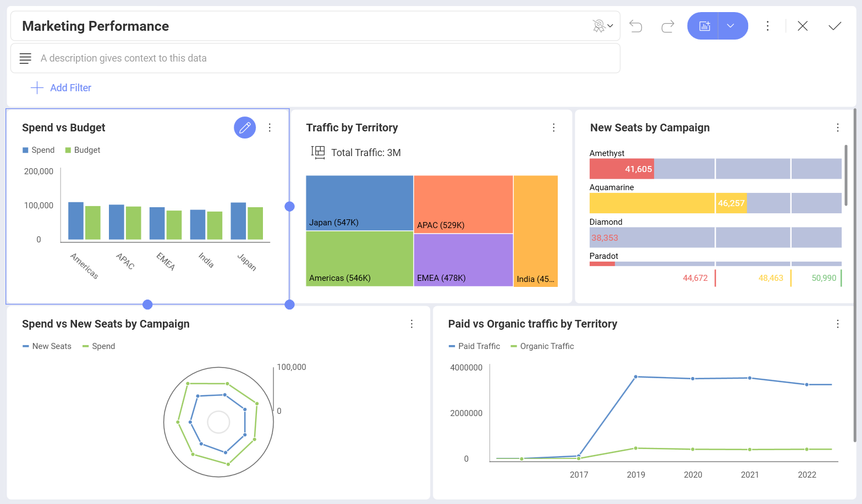This screenshot has width=862, height=504.
Task: Click the Paradot red bar
Action: [x=602, y=264]
